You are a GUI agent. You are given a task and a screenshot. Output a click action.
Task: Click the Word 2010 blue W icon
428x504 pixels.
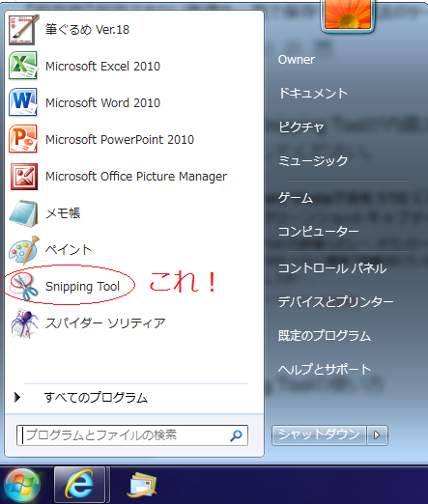(23, 102)
